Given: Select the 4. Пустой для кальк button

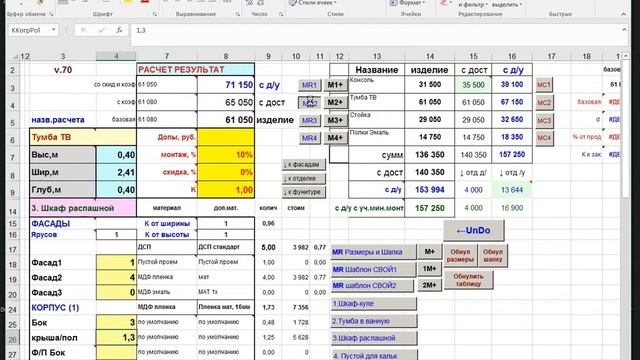Looking at the screenshot, I should (x=373, y=355).
